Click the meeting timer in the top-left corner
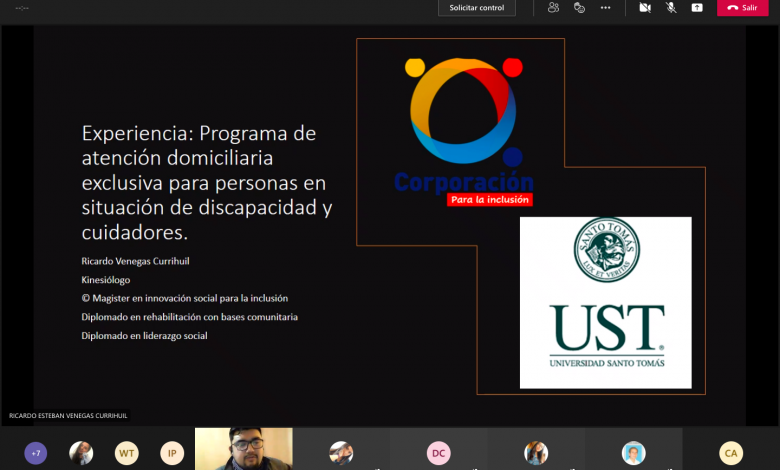The image size is (780, 470). [22, 8]
